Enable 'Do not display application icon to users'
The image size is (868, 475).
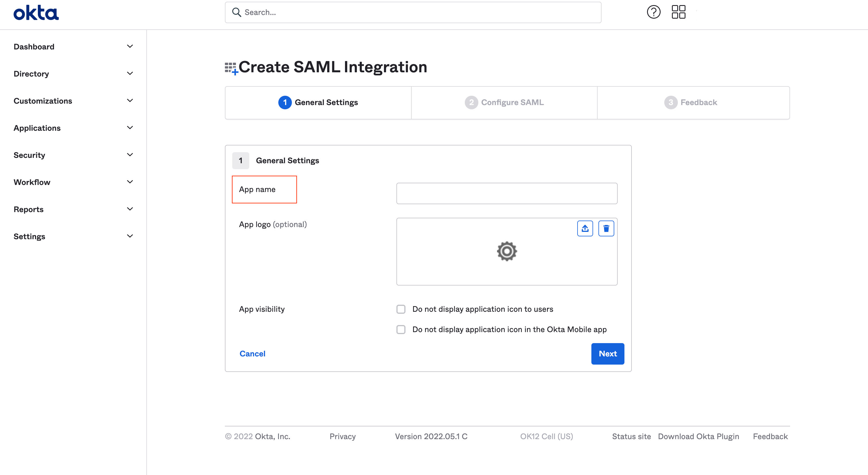click(x=401, y=309)
